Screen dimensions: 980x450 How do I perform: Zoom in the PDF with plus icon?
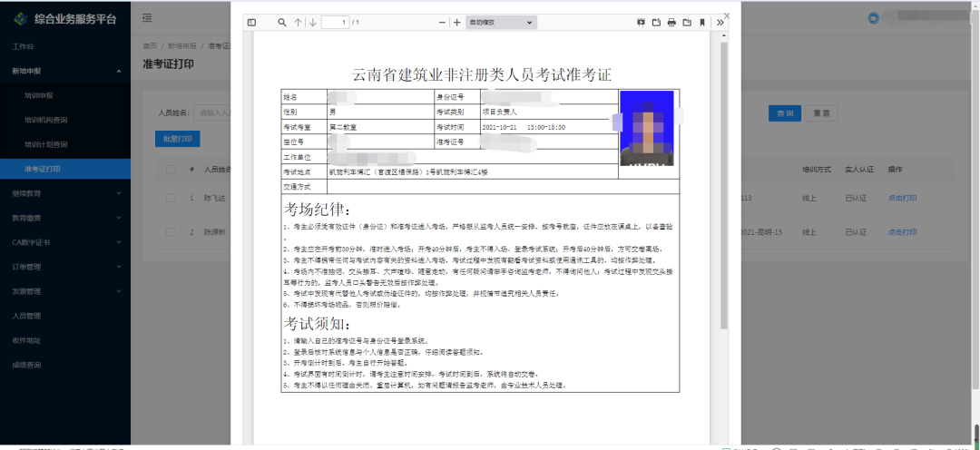(x=456, y=22)
